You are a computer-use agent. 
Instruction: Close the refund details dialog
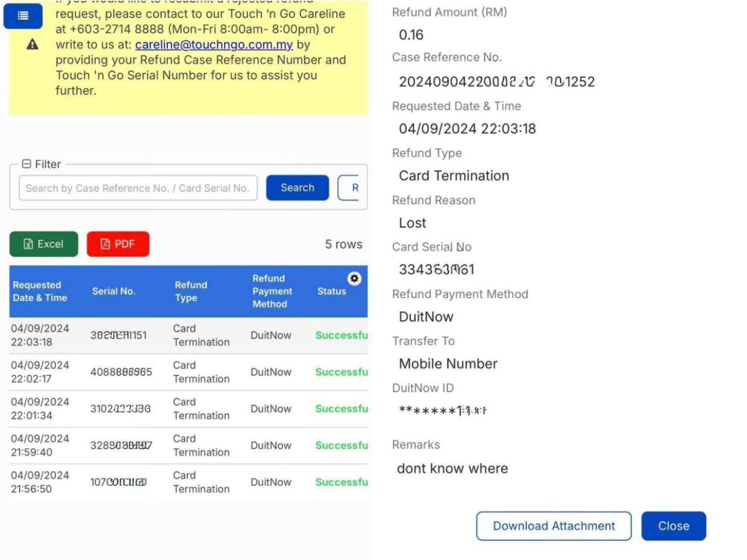[x=673, y=526]
